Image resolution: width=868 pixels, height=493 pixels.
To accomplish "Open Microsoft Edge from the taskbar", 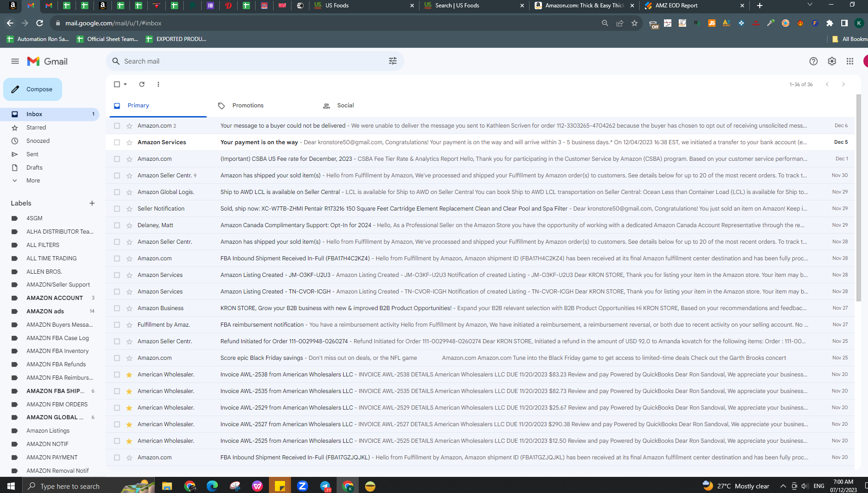I will 212,486.
